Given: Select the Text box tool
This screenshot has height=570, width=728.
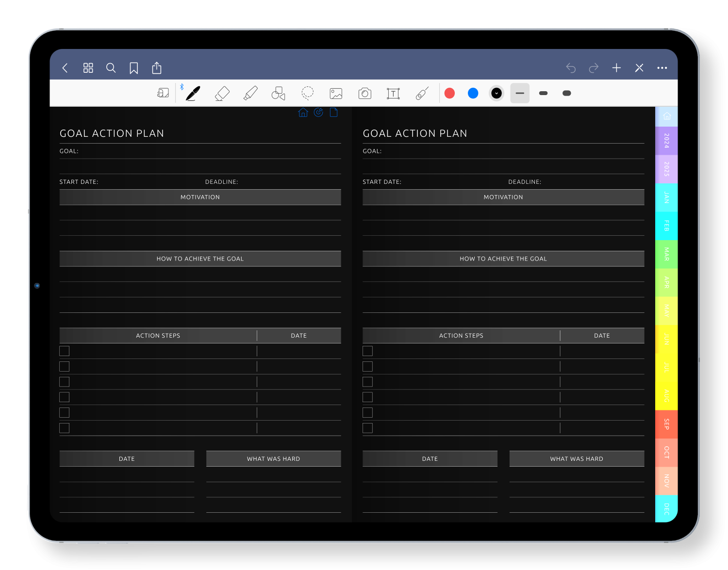Looking at the screenshot, I should tap(393, 94).
